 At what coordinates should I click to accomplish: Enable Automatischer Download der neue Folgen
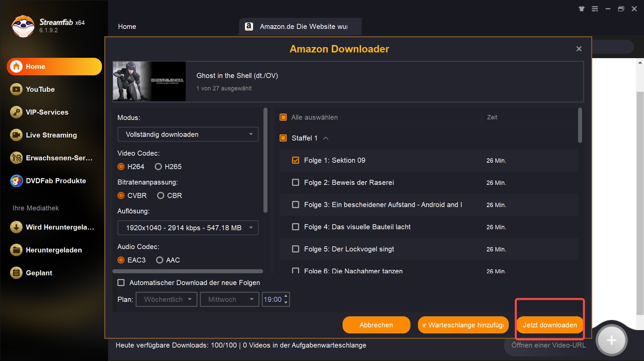pyautogui.click(x=121, y=283)
